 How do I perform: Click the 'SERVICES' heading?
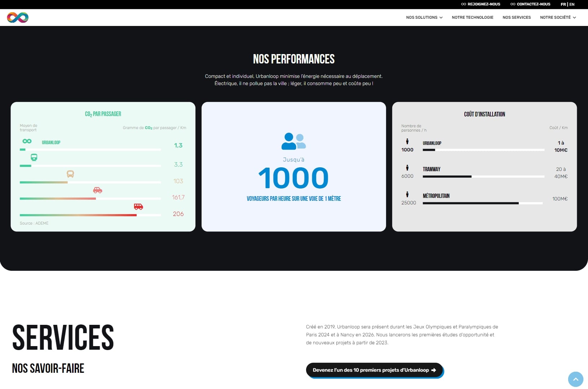(x=63, y=337)
